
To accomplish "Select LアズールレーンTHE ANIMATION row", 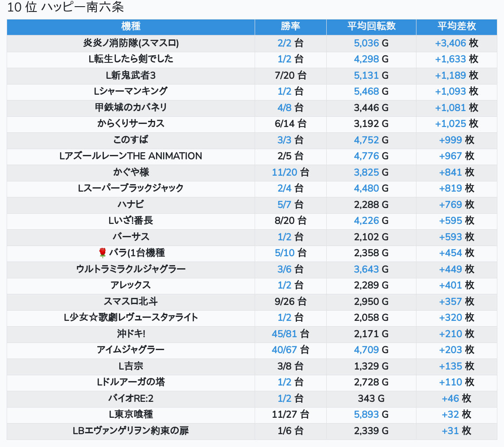I will pyautogui.click(x=131, y=156).
